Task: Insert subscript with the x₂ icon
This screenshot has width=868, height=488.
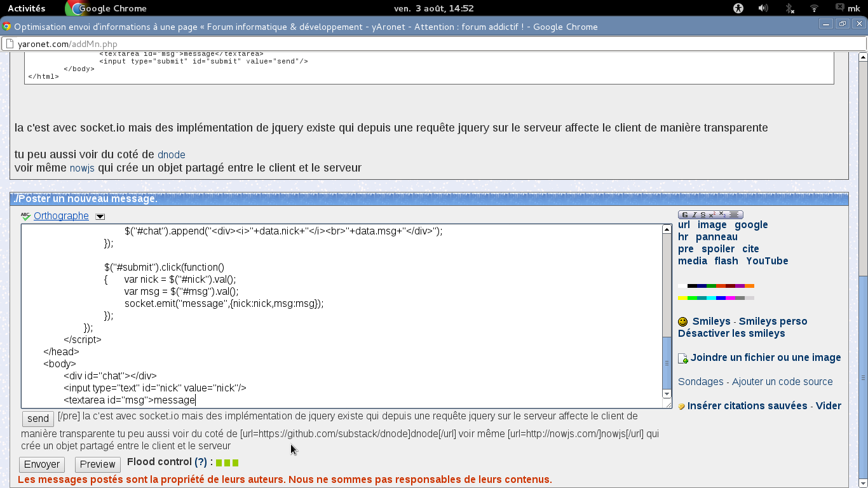Action: [722, 215]
